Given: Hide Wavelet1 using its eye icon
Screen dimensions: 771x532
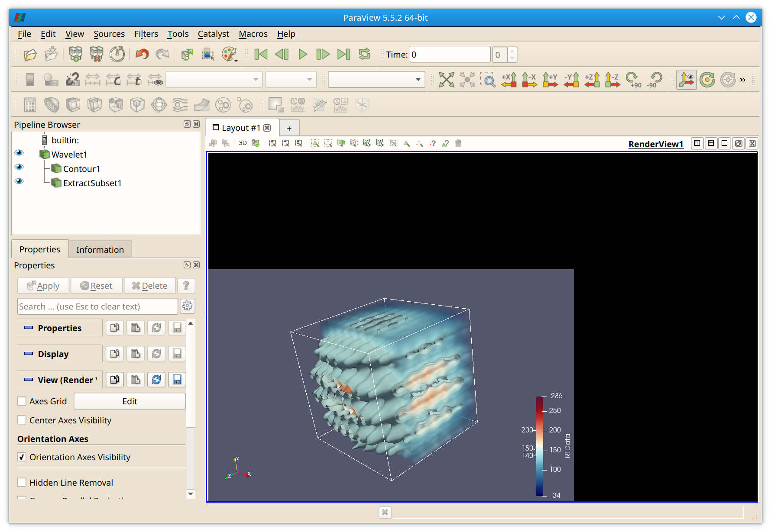Looking at the screenshot, I should (19, 153).
